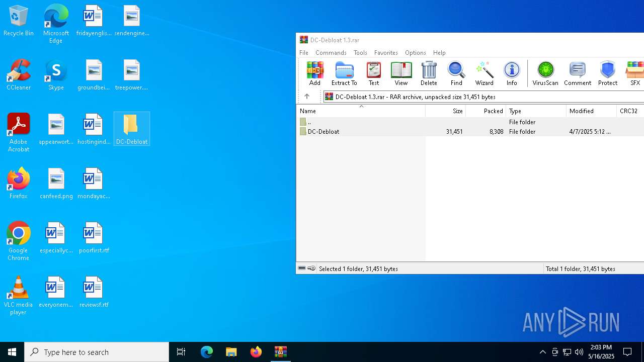Select the Adobe Acrobat desktop shortcut
The image size is (644, 362).
coord(19,133)
